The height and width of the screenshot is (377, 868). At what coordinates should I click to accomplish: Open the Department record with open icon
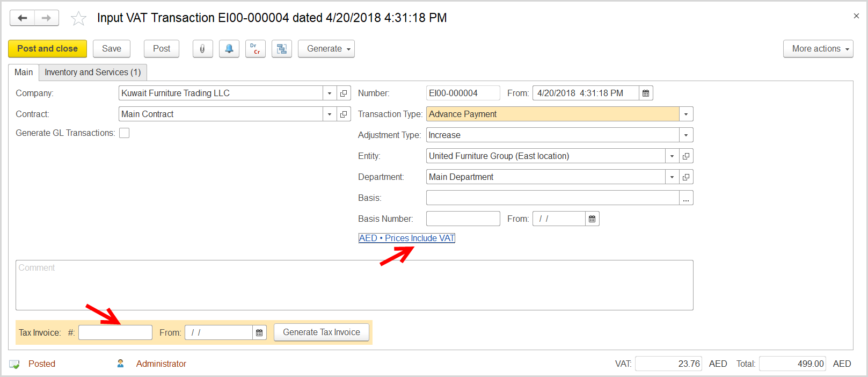coord(686,177)
